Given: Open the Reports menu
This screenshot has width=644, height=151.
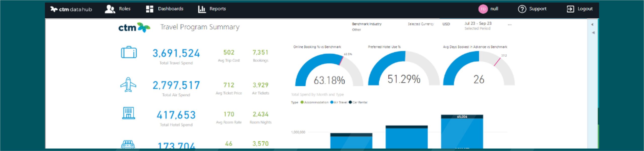Looking at the screenshot, I should click(x=218, y=9).
